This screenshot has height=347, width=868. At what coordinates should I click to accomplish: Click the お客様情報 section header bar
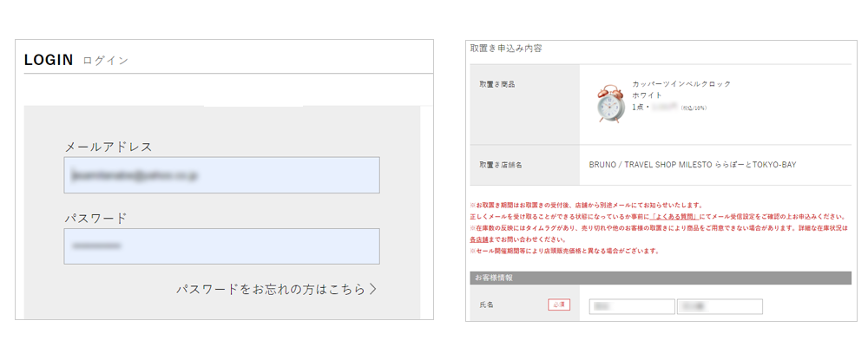(x=660, y=278)
